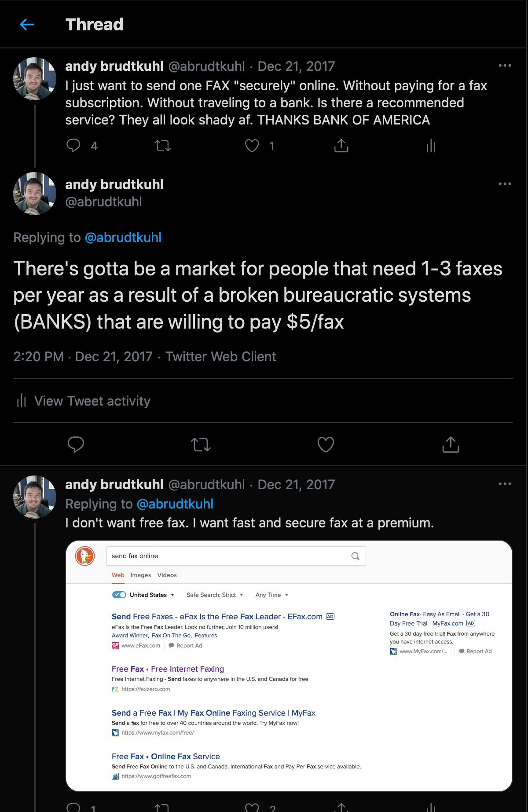The image size is (528, 812).
Task: Click the andy brudtkuhl name on third tweet
Action: point(114,484)
